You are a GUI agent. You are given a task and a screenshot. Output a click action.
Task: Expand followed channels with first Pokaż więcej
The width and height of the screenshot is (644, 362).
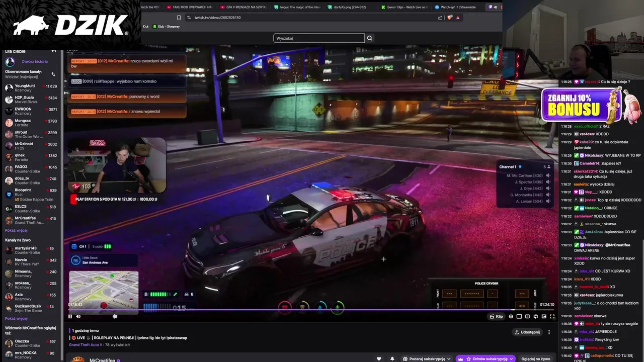(x=16, y=230)
